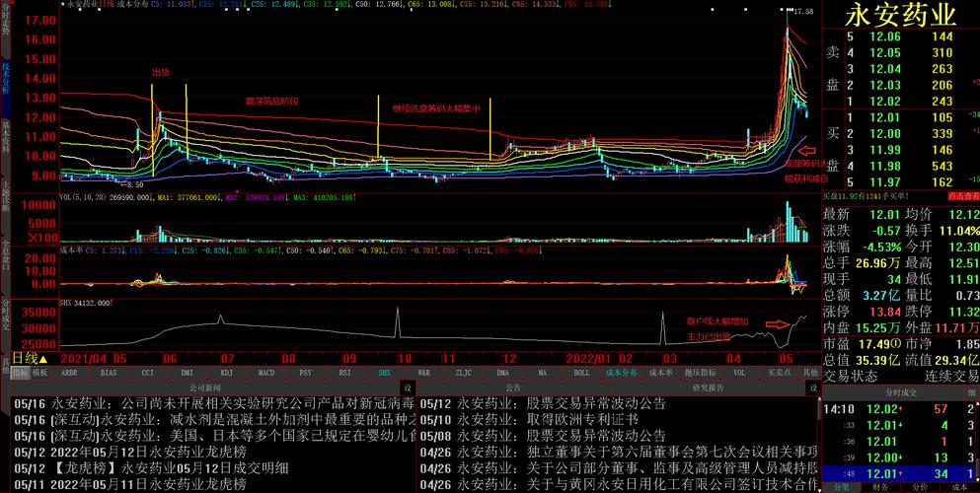Click the star icon before 永安药业 title
The width and height of the screenshot is (980, 493).
63,4
